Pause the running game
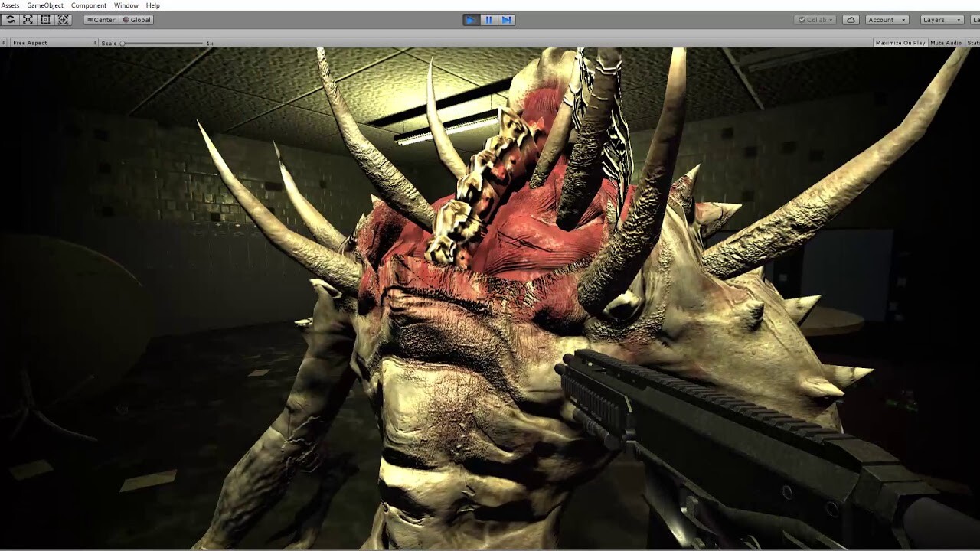The image size is (980, 551). [488, 20]
